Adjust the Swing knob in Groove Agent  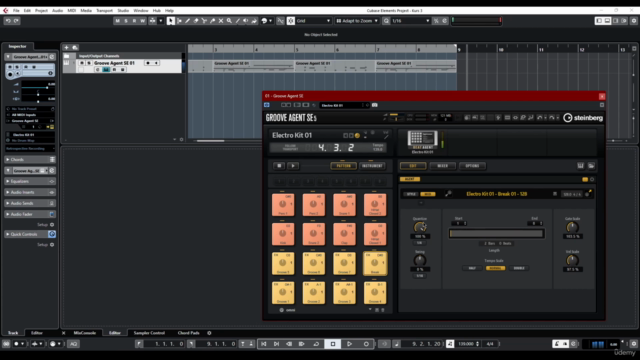[420, 260]
